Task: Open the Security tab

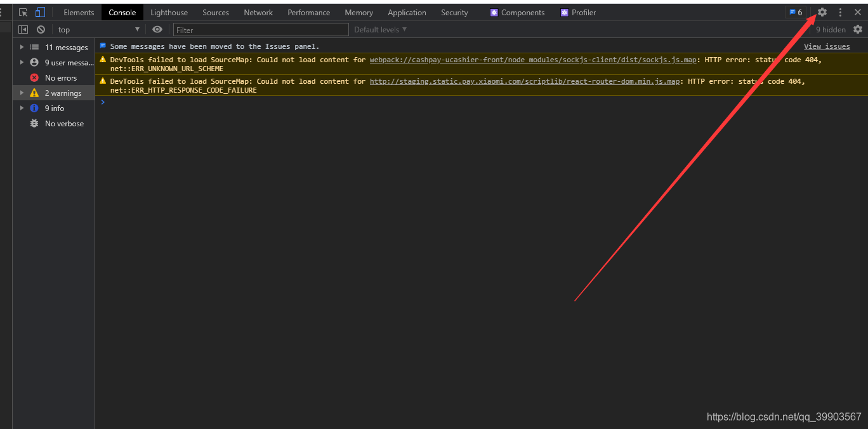Action: click(x=454, y=12)
